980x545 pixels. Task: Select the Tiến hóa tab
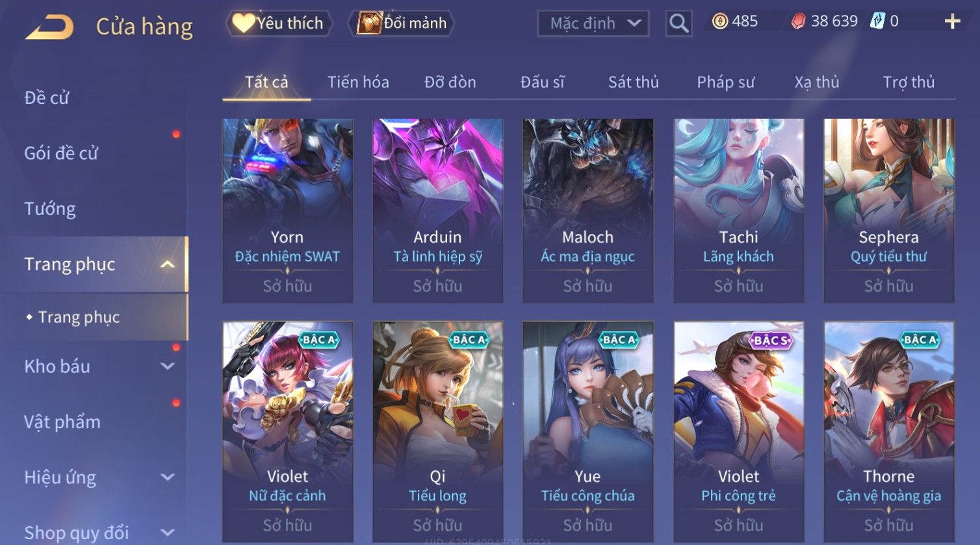(358, 82)
